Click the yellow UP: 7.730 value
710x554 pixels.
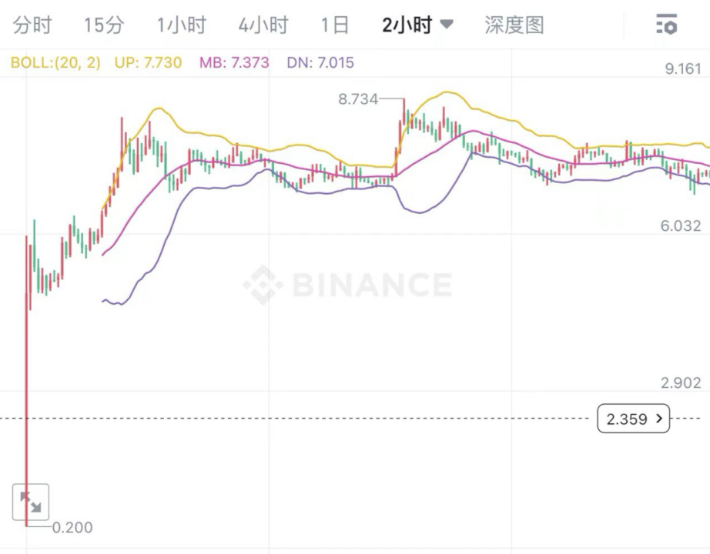[x=150, y=62]
